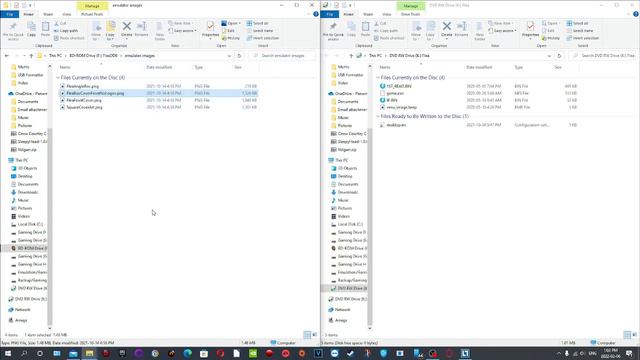The height and width of the screenshot is (360, 640).
Task: Click Move to in emulator images window ribbon
Action: pos(96,31)
